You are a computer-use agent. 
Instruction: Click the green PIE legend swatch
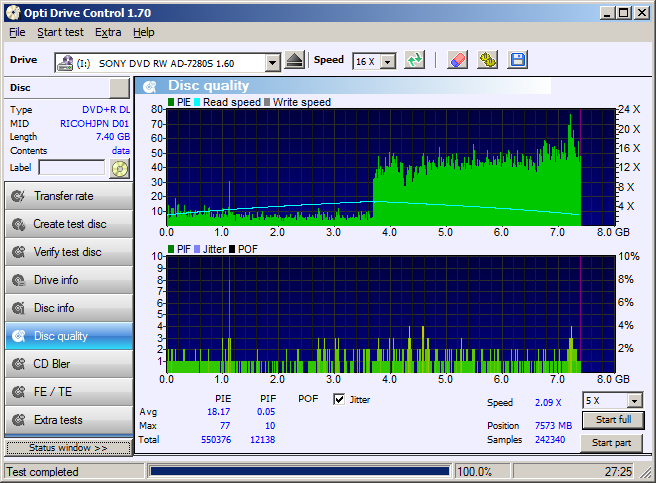click(x=171, y=102)
